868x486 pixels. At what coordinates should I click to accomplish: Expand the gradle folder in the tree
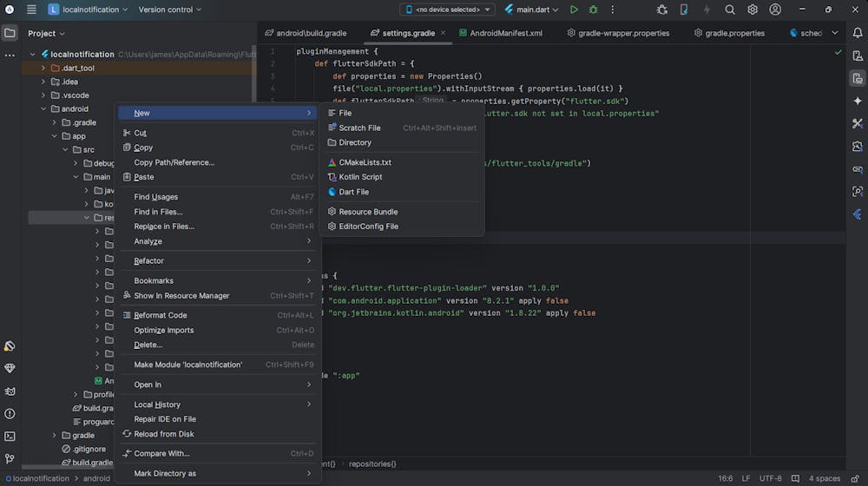coord(54,436)
